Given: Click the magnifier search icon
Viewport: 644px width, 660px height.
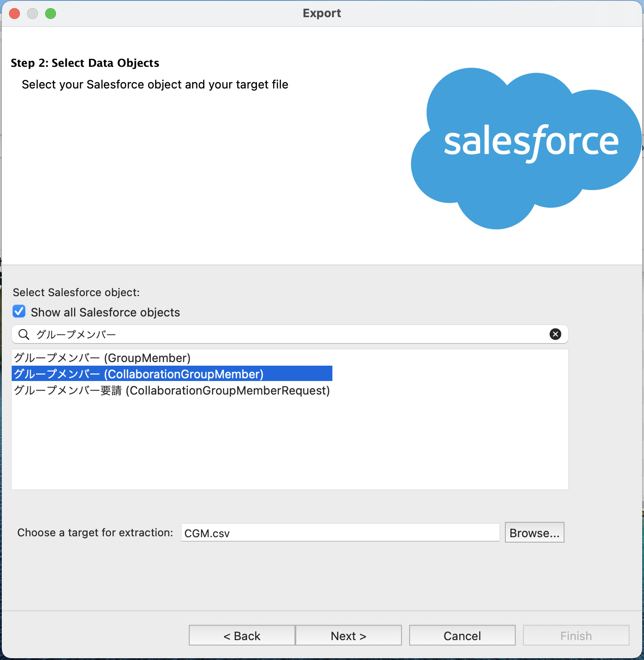Looking at the screenshot, I should pos(23,335).
